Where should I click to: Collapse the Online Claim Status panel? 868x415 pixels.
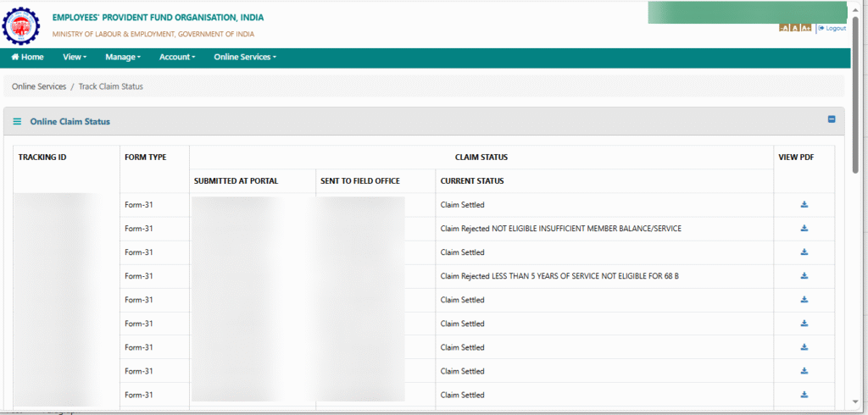pyautogui.click(x=832, y=119)
